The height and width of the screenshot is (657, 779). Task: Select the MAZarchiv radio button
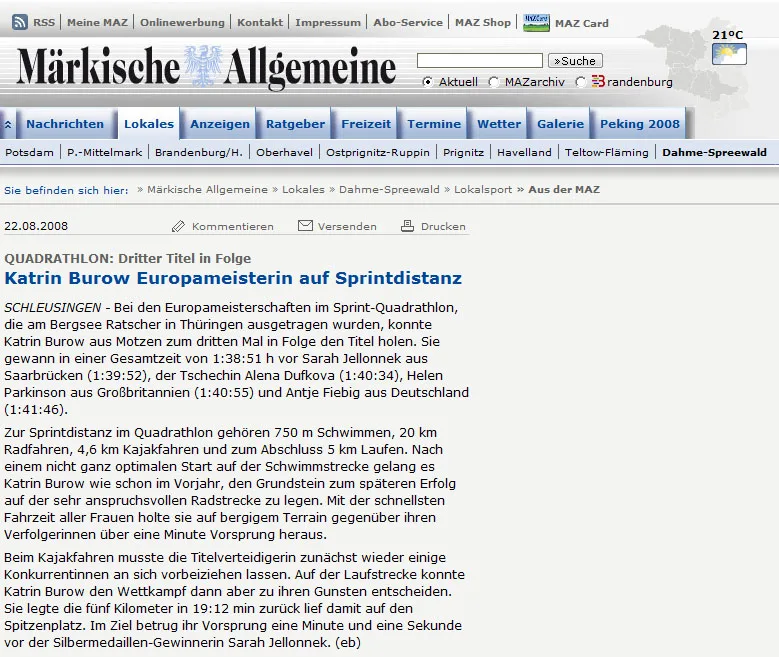[x=493, y=82]
